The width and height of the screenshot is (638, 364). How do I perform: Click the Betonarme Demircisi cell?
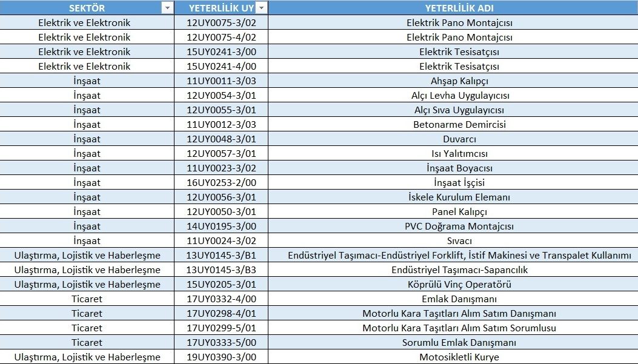point(459,125)
